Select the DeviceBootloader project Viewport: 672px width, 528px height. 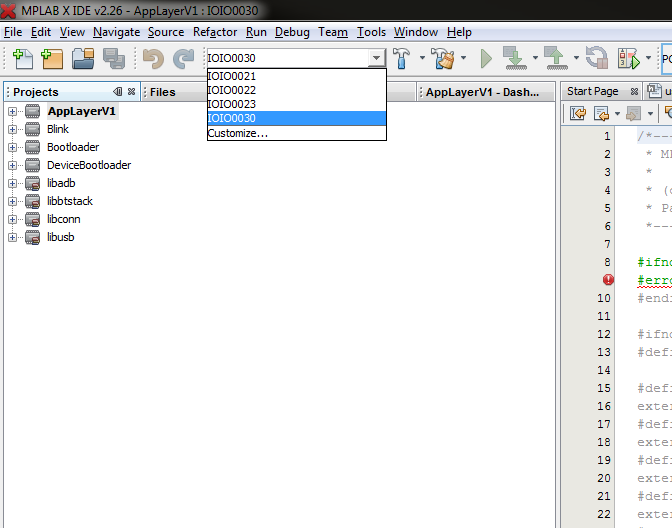[x=88, y=165]
